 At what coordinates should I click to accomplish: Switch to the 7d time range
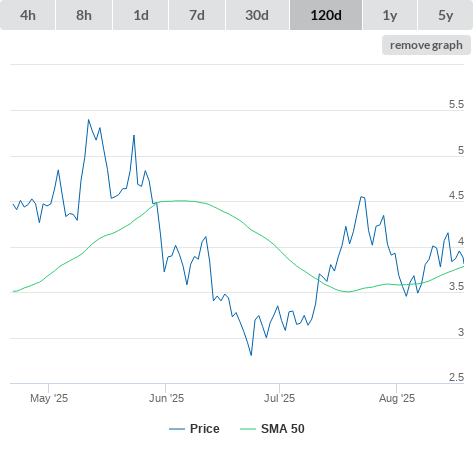click(197, 15)
